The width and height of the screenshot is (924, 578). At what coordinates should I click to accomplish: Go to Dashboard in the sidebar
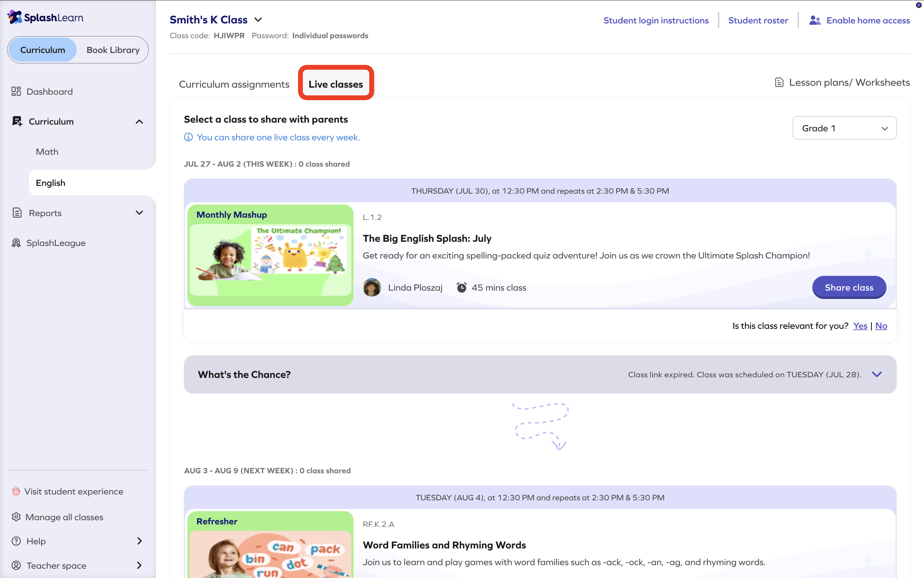(x=50, y=92)
